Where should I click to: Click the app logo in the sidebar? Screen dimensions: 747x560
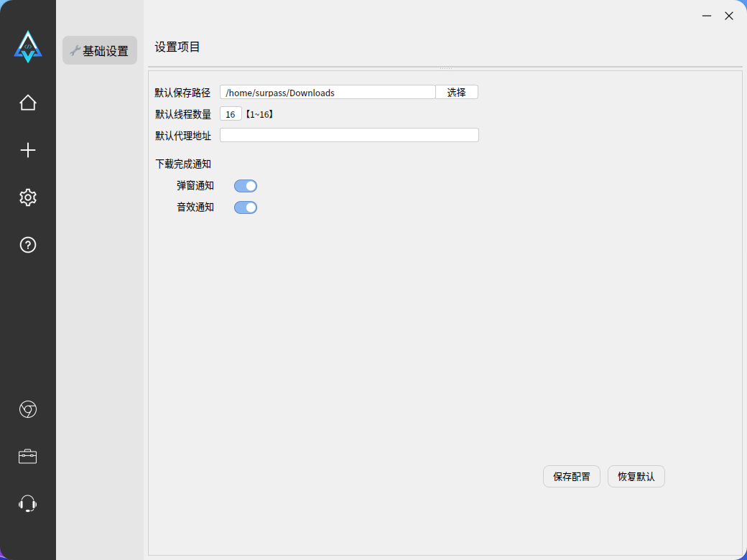(x=27, y=47)
